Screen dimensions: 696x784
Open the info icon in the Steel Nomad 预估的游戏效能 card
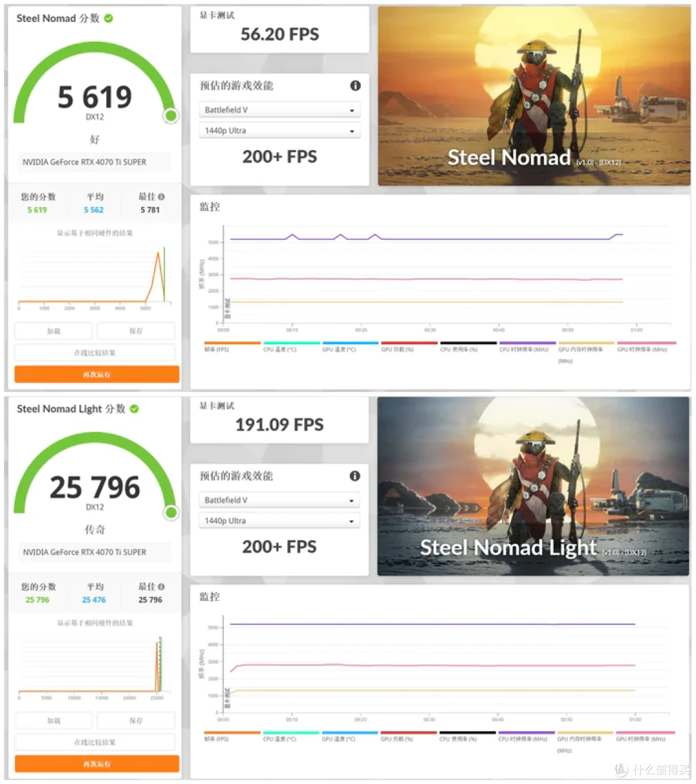(355, 86)
